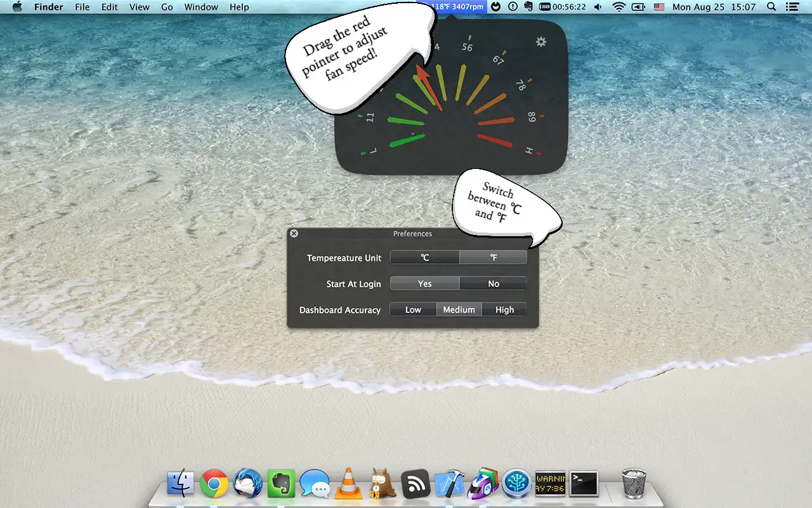Screen dimensions: 812x508
Task: Click the "Start At Login" label
Action: tap(354, 284)
